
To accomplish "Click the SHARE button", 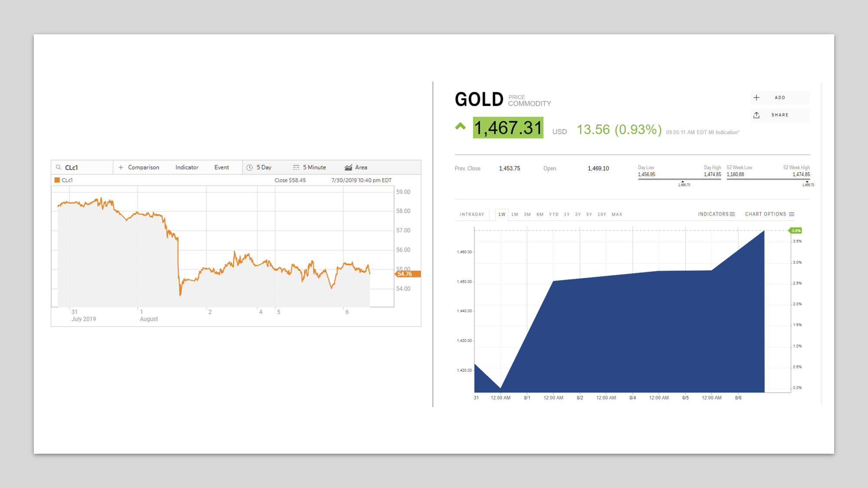I will (x=780, y=115).
